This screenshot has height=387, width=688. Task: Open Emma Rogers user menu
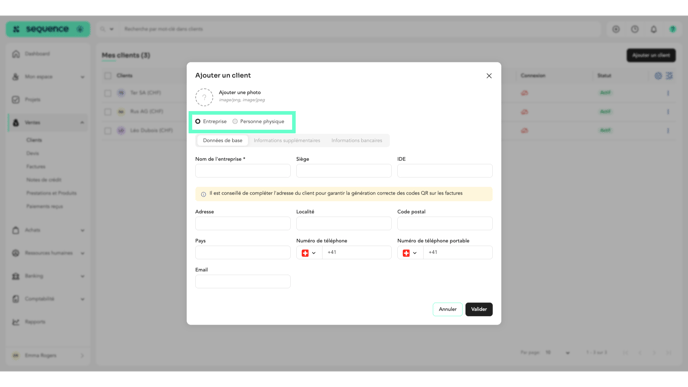[47, 355]
